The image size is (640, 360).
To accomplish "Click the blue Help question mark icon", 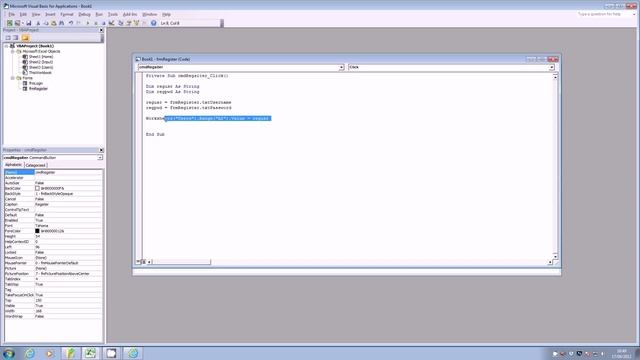I will click(x=153, y=23).
